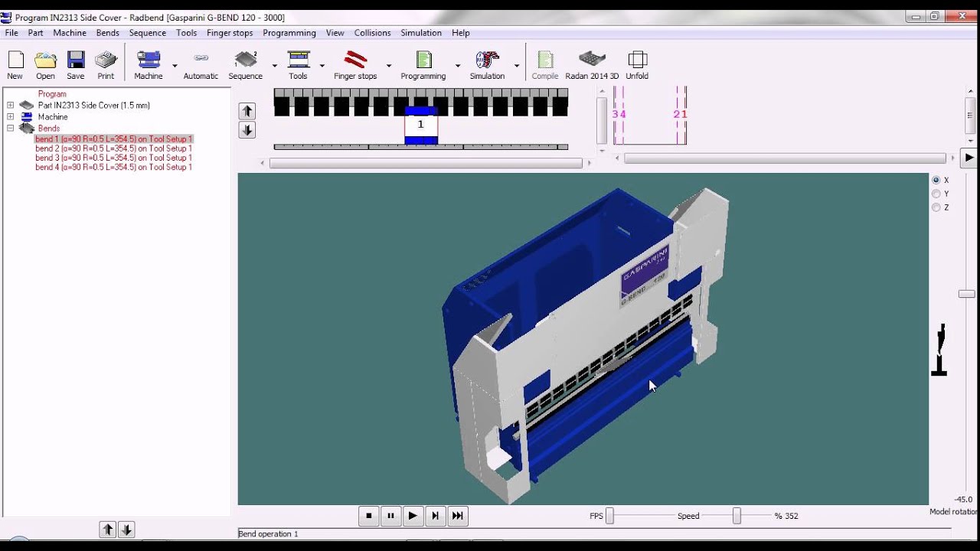Open the Machine toolbar dropdown arrow
Image resolution: width=980 pixels, height=551 pixels.
click(x=175, y=66)
